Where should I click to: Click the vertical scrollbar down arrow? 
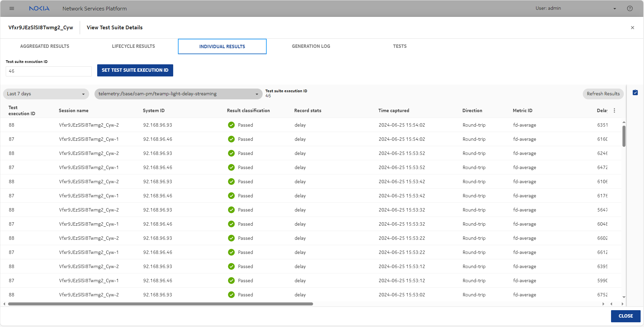624,297
